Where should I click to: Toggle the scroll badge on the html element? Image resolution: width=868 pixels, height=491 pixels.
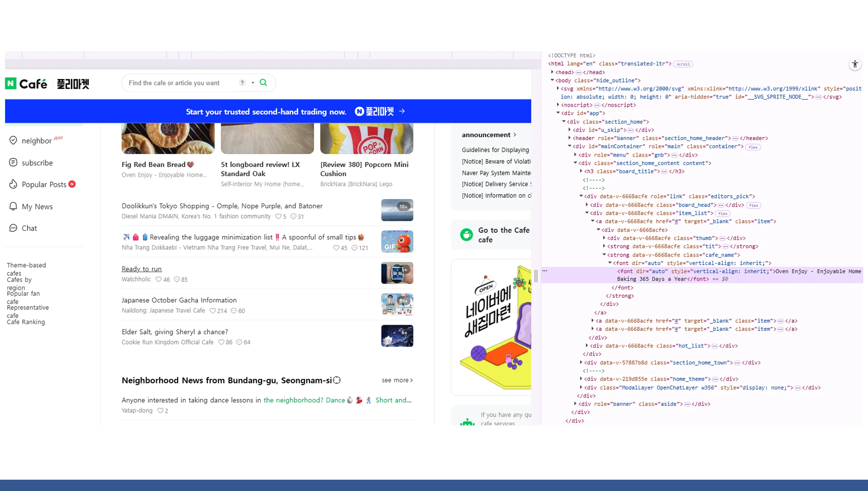[683, 64]
